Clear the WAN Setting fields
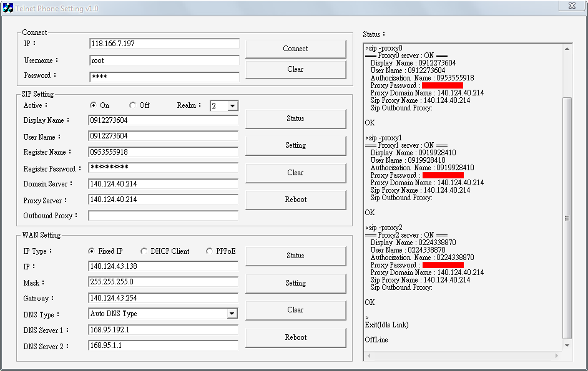 (295, 311)
